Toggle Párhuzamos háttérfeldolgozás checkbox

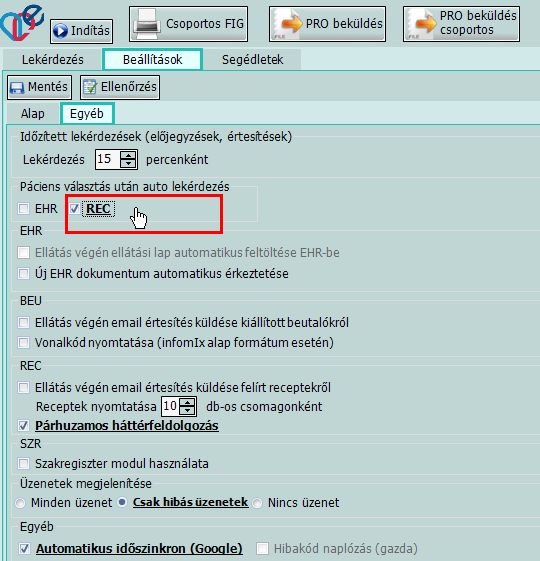tap(24, 426)
